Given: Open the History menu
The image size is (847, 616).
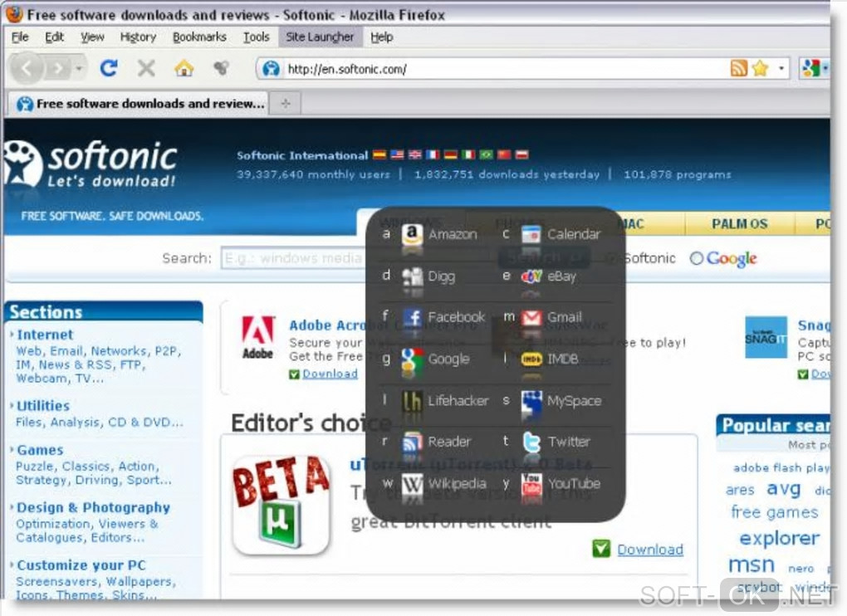Looking at the screenshot, I should click(x=138, y=37).
